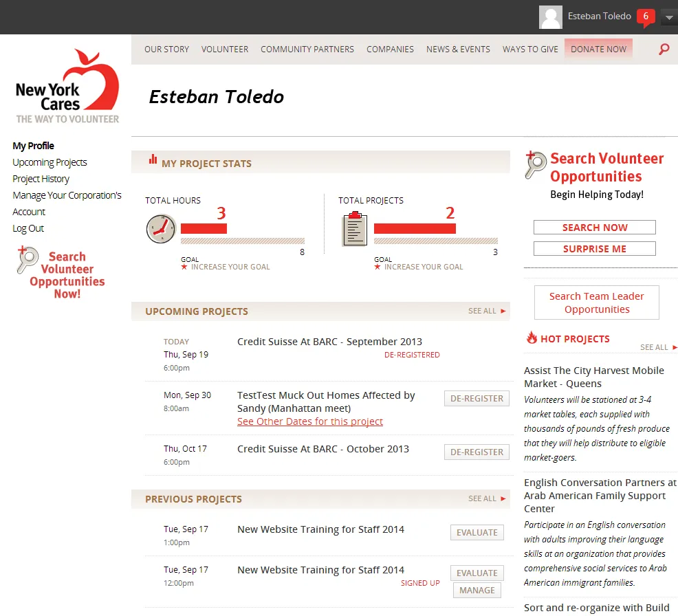Expand the account dropdown arrow in header
This screenshot has height=616, width=678.
669,18
